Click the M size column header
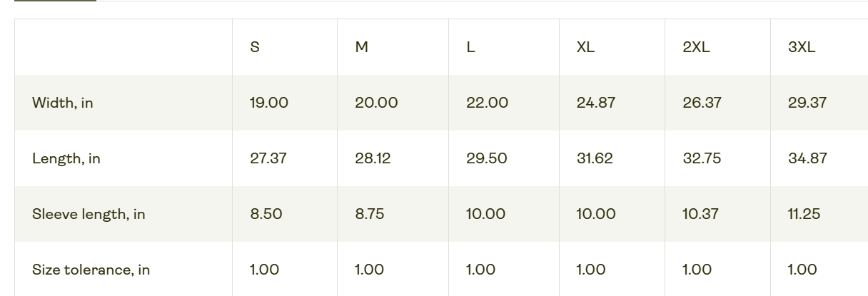Image resolution: width=868 pixels, height=296 pixels. (x=362, y=47)
